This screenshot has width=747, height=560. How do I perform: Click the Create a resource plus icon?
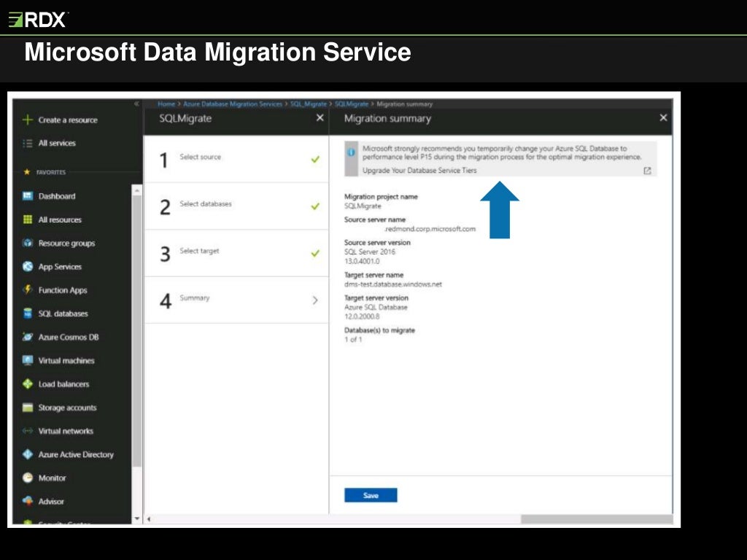tap(28, 120)
